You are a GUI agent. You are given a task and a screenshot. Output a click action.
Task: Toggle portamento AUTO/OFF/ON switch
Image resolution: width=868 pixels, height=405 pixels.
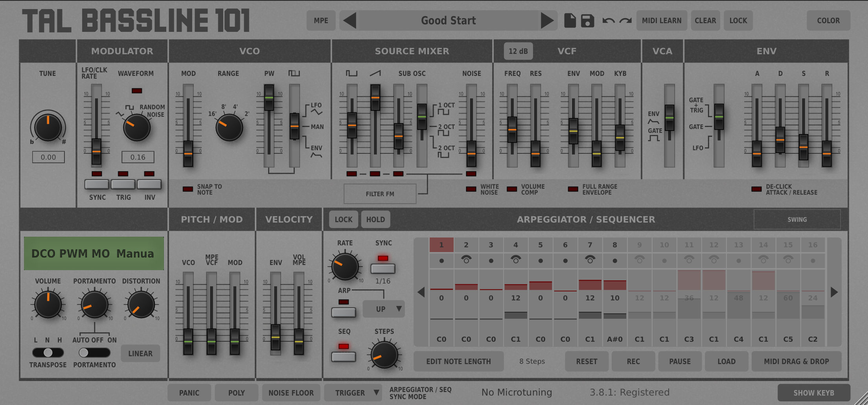(94, 352)
